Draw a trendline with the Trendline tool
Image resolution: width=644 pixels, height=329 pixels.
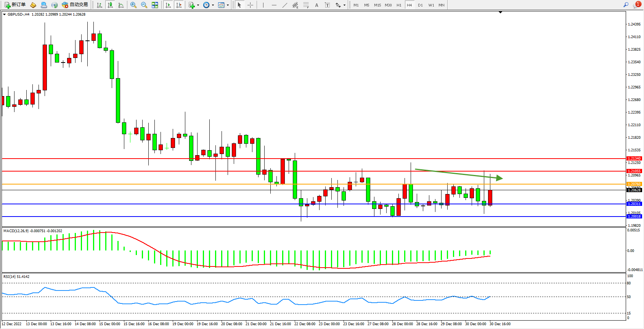(285, 5)
